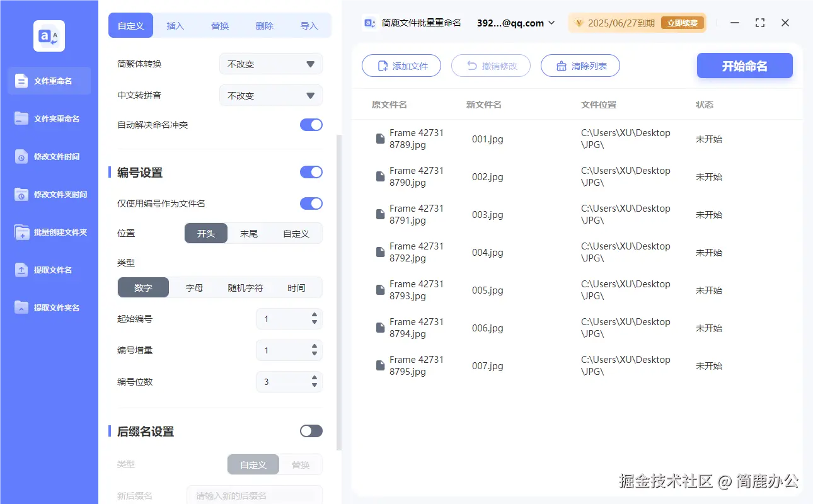Increase 编号增量 with up arrow
Image resolution: width=813 pixels, height=504 pixels.
click(x=314, y=346)
